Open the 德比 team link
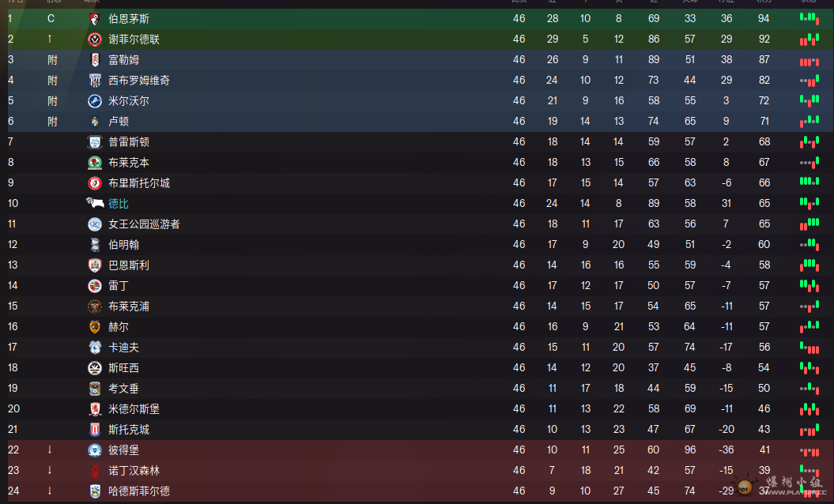The image size is (834, 504). tap(118, 204)
